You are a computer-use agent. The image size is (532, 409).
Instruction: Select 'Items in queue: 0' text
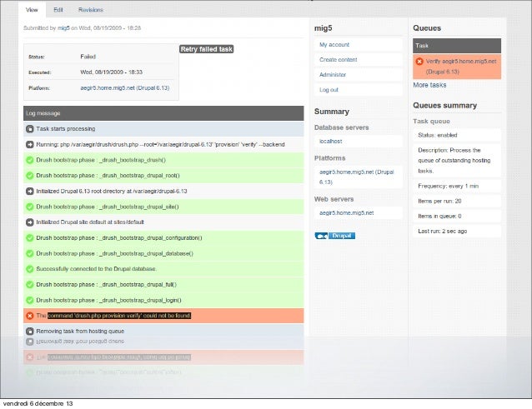[x=439, y=217]
